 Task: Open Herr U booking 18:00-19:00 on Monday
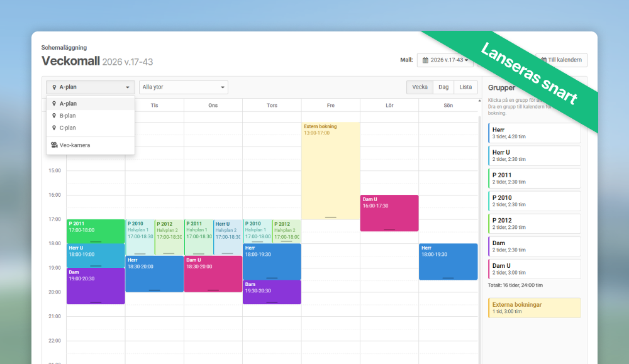click(96, 255)
